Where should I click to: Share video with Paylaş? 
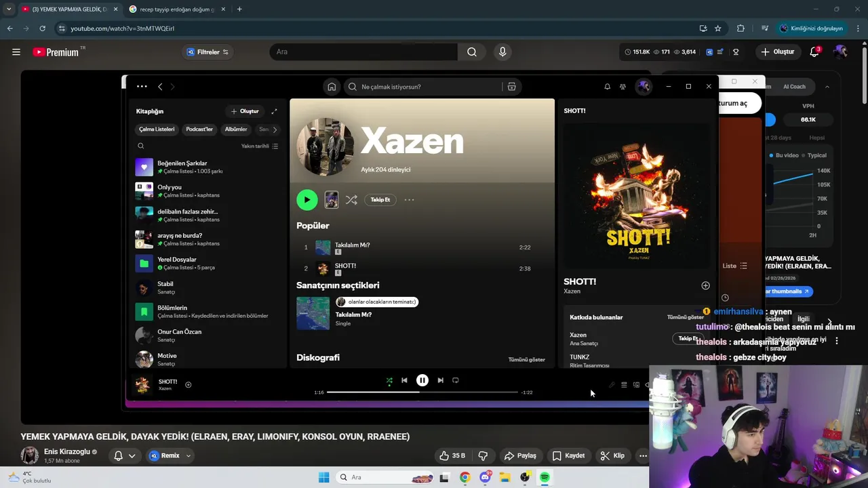point(520,455)
